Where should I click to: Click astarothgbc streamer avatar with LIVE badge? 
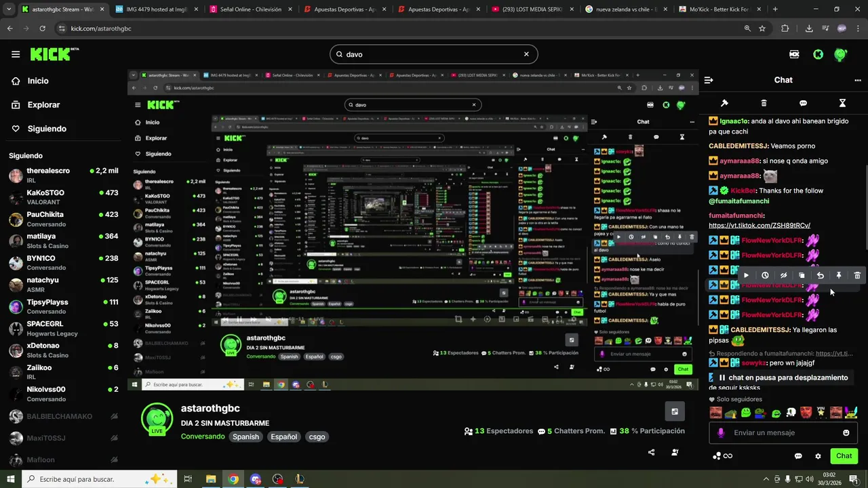157,419
